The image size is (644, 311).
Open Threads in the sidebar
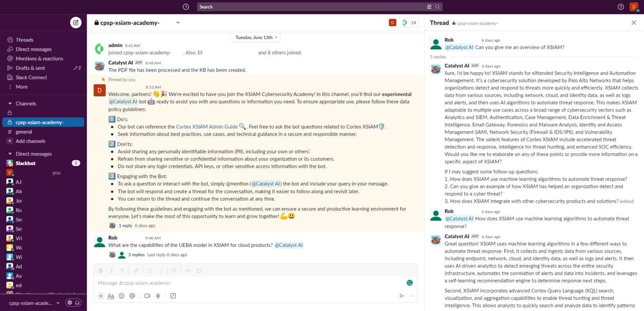24,40
